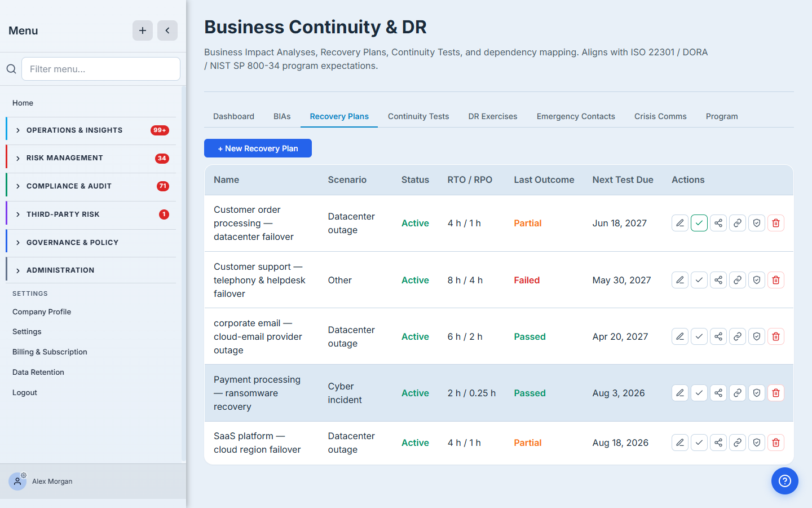
Task: Delete the SaaS platform failover plan
Action: pos(776,443)
